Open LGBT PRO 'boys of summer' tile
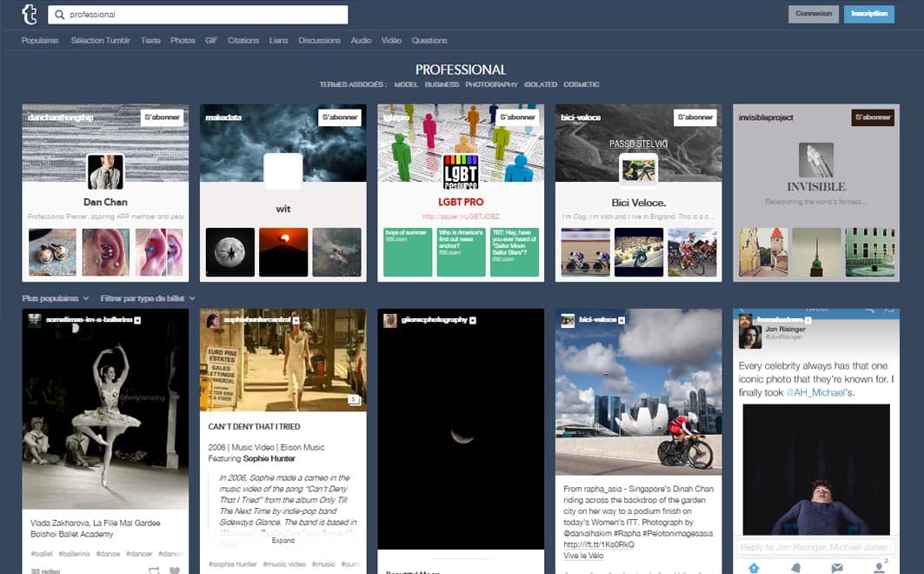Screen dimensions: 924x574 (x=408, y=252)
